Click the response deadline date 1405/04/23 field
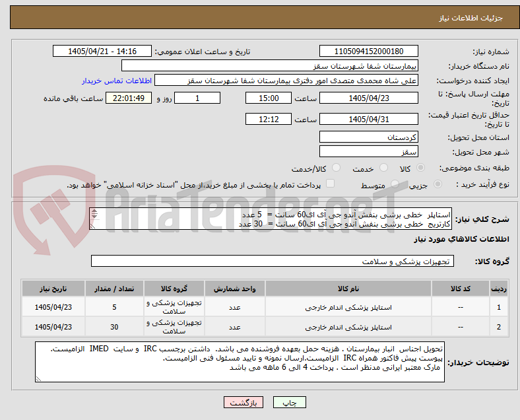This screenshot has width=520, height=420. pyautogui.click(x=369, y=98)
